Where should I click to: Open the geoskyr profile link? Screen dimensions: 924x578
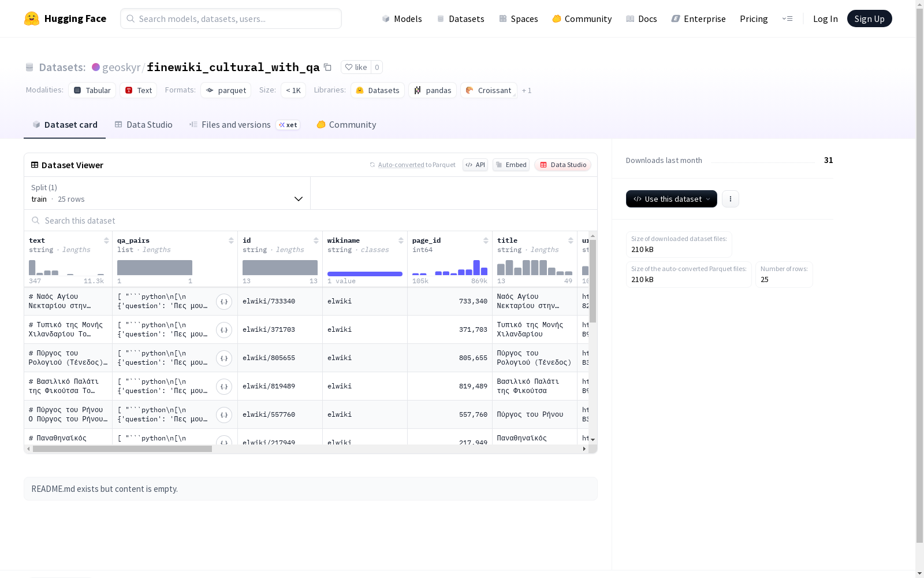pyautogui.click(x=121, y=67)
